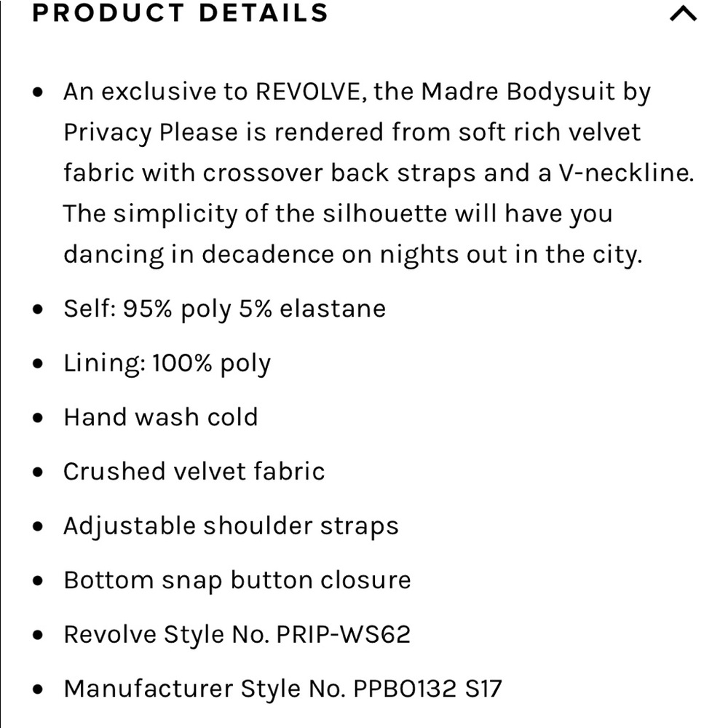This screenshot has height=728, width=728.
Task: Click the bullet dot beside Hand wash cold
Action: pos(38,418)
